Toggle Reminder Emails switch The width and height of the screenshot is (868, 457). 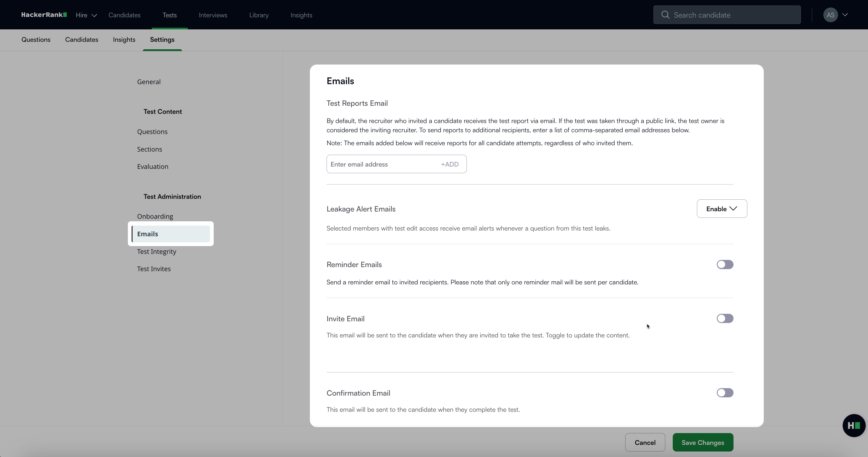[725, 265]
